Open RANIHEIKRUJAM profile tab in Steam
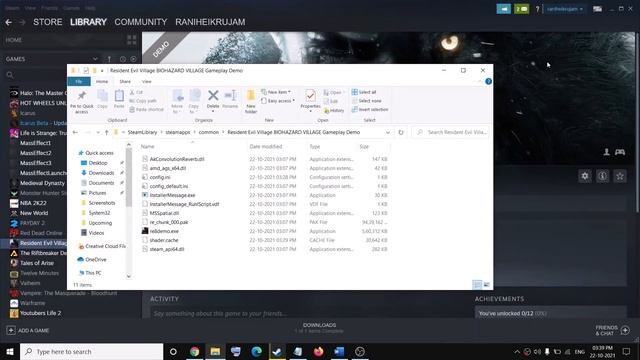640x360 pixels. pyautogui.click(x=210, y=22)
